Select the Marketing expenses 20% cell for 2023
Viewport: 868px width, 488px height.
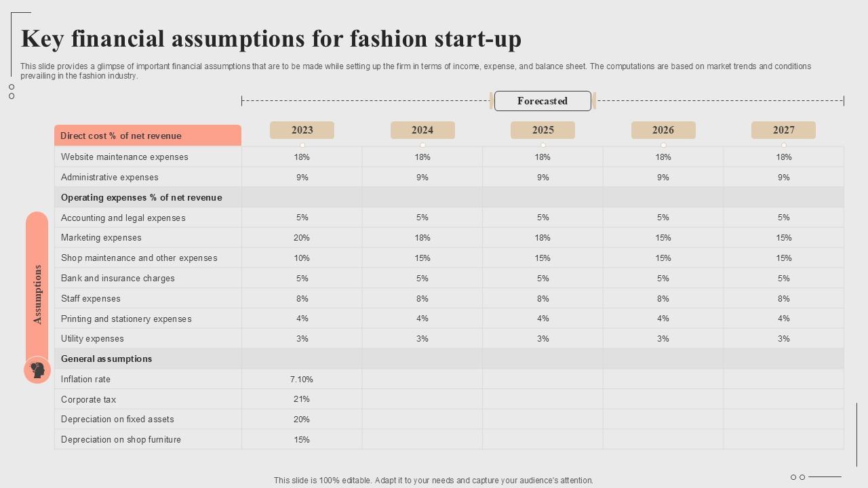302,238
